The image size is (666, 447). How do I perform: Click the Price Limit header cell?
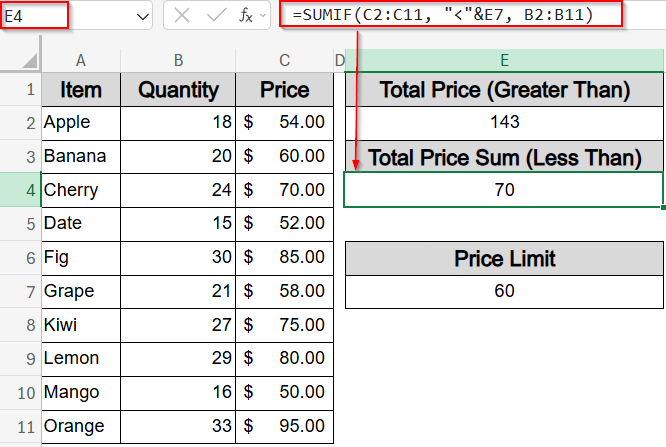[504, 258]
